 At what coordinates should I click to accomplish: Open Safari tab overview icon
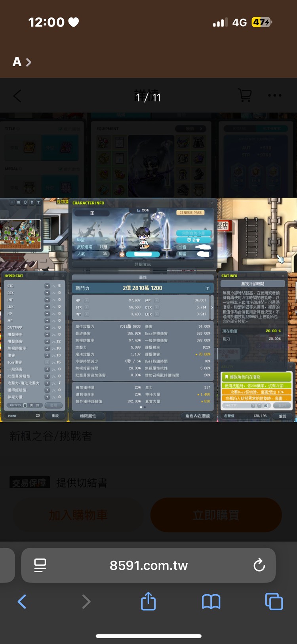pos(274,601)
